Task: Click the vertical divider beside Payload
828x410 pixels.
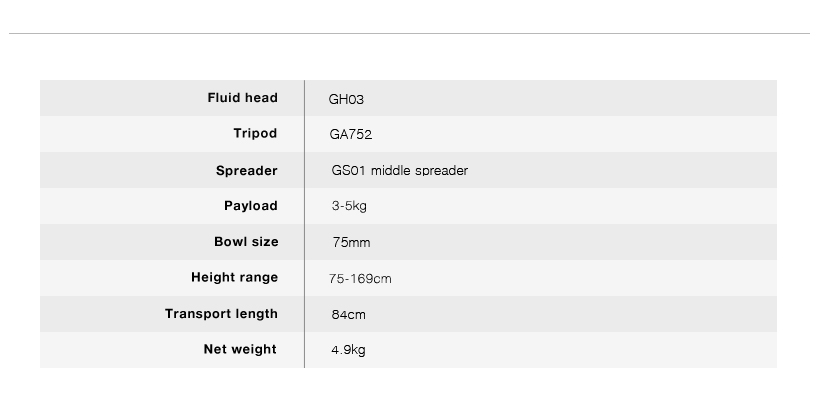Action: pos(304,206)
